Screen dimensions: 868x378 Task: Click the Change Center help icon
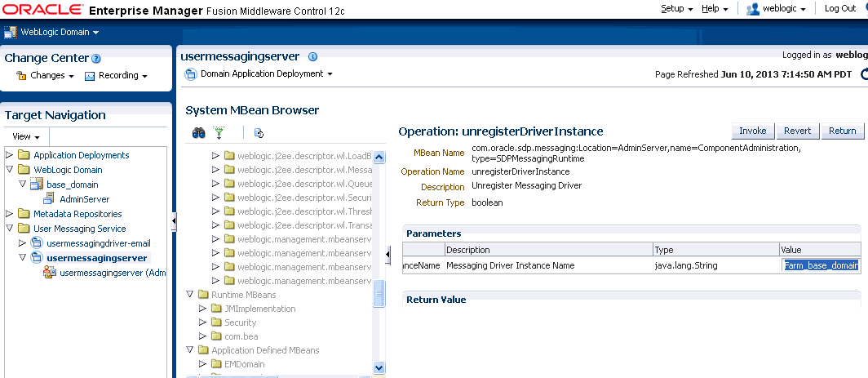(x=95, y=58)
